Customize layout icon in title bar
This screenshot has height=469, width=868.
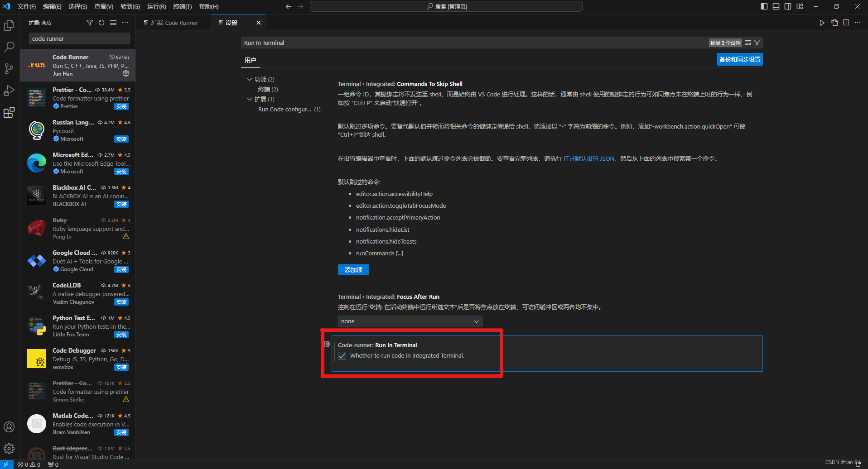800,6
